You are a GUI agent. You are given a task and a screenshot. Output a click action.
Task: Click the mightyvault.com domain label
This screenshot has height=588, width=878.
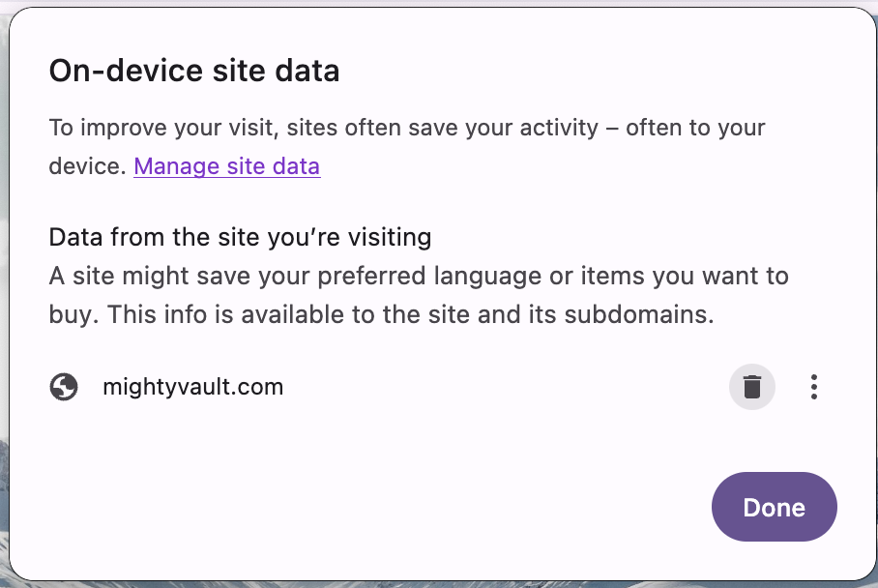(193, 387)
